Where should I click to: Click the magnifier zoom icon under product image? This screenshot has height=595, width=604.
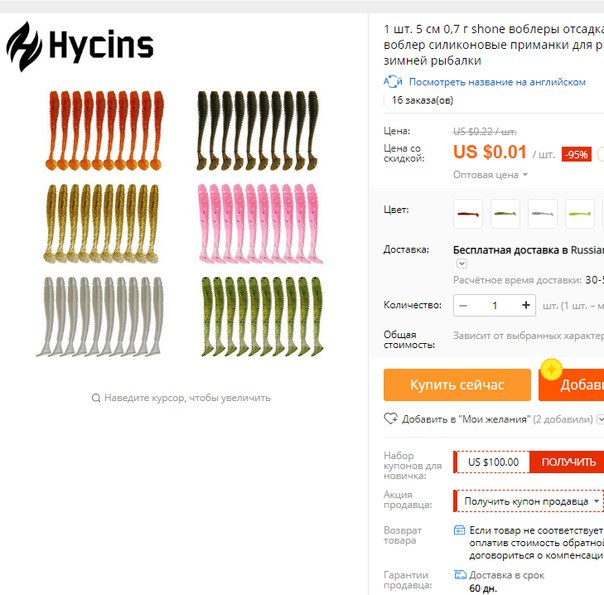coord(96,398)
